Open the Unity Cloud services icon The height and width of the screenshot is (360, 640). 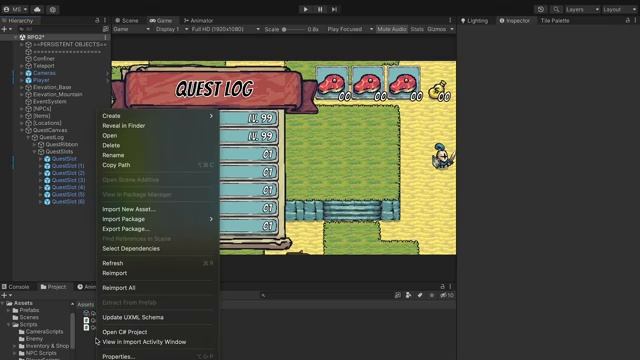point(37,9)
